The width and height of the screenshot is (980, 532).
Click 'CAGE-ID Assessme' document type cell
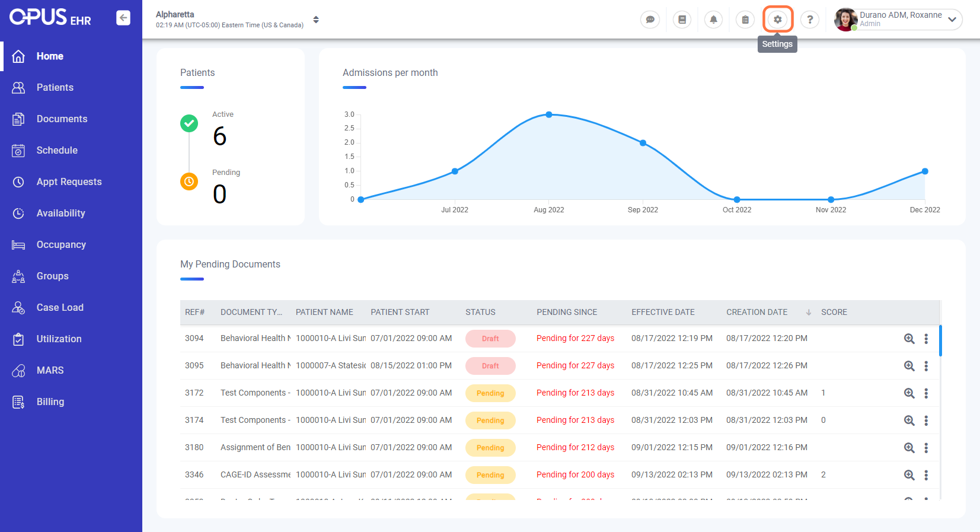tap(256, 474)
